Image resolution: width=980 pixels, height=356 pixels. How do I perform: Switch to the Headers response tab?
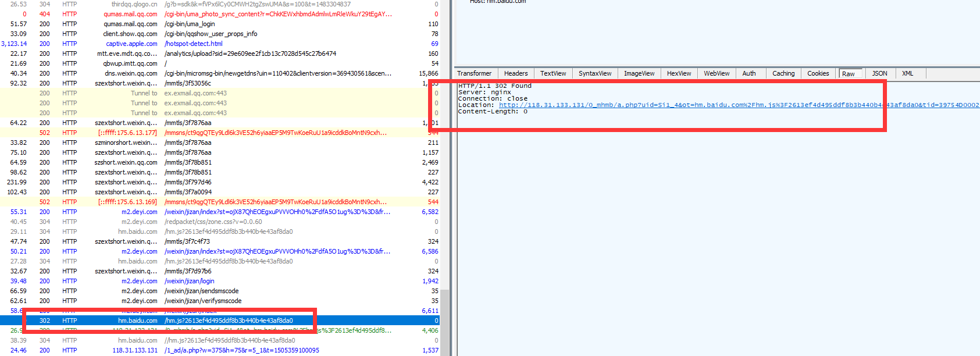tap(516, 73)
